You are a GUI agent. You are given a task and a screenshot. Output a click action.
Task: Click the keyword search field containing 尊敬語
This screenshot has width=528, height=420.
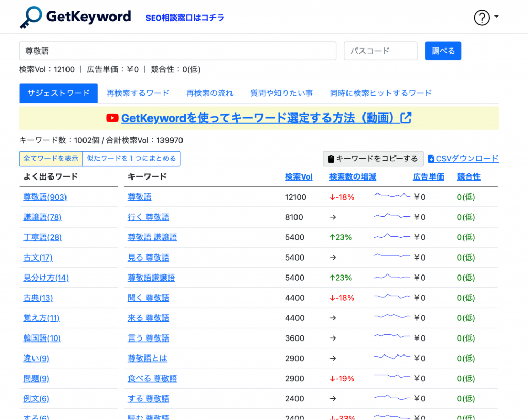[177, 51]
